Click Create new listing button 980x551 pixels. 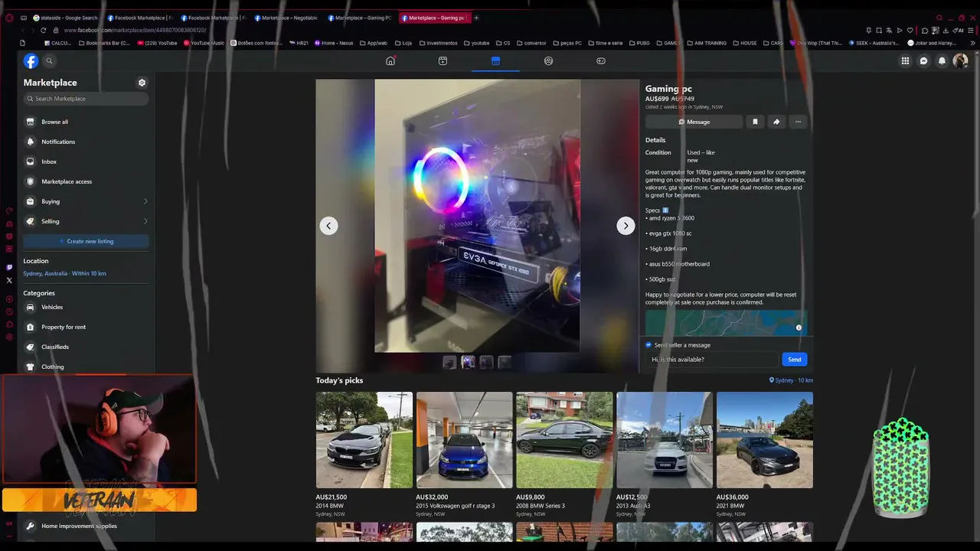pos(86,241)
